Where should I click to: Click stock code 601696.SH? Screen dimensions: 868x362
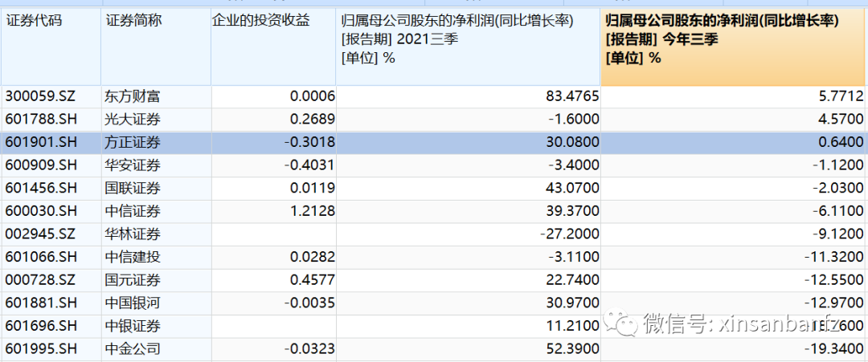click(x=40, y=326)
